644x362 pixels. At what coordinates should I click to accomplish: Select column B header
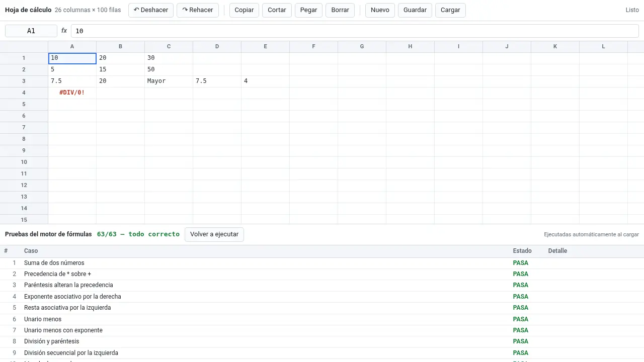pos(121,47)
